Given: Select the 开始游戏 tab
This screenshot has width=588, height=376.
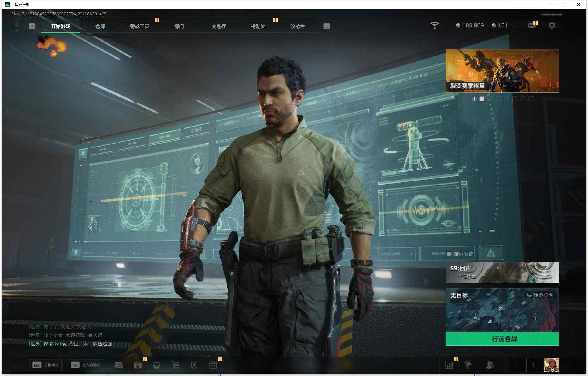Looking at the screenshot, I should [61, 26].
